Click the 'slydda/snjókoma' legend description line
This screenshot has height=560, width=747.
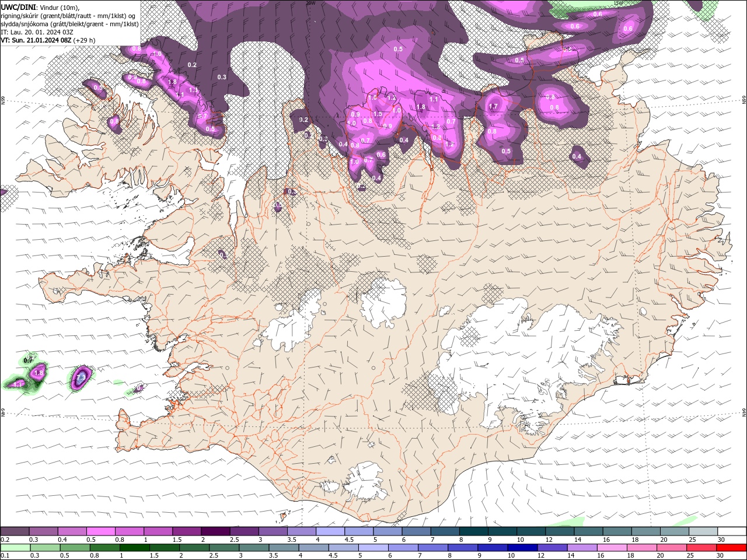tap(69, 24)
